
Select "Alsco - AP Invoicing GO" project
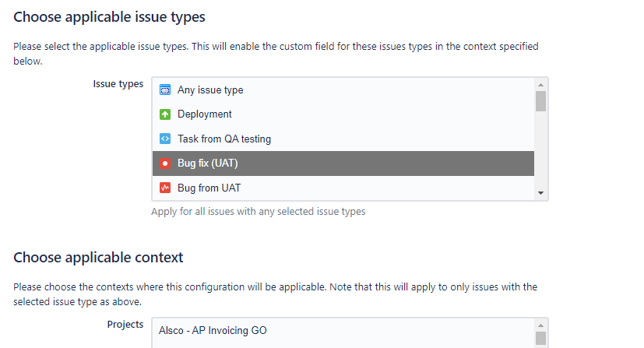point(213,331)
